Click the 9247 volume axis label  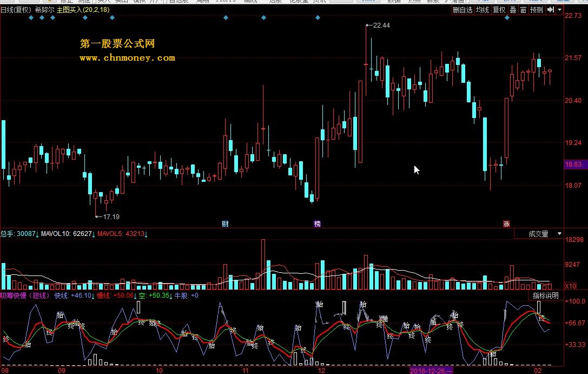(573, 265)
